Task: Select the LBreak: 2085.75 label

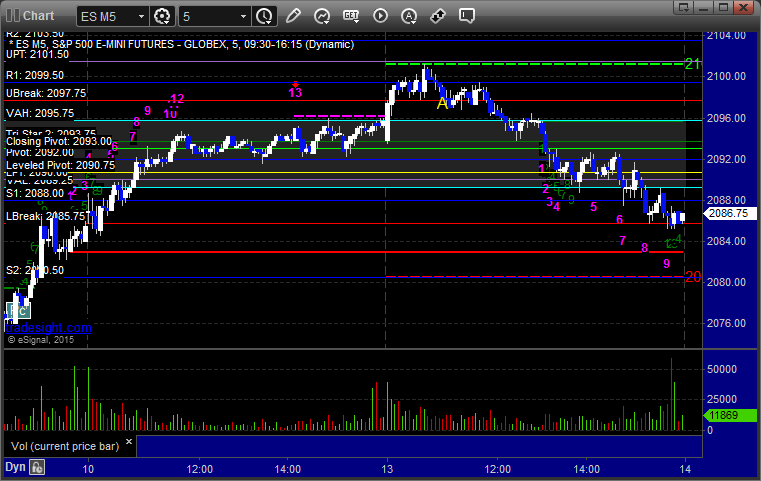Action: point(46,216)
